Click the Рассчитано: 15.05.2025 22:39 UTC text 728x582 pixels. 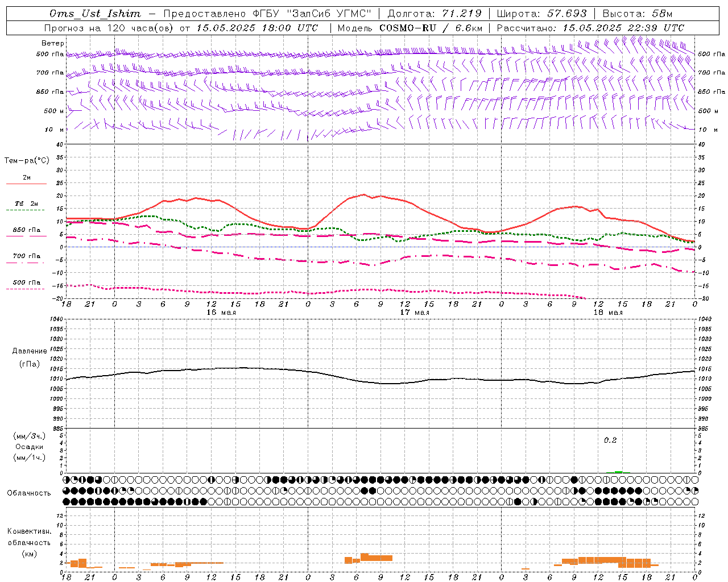[590, 28]
